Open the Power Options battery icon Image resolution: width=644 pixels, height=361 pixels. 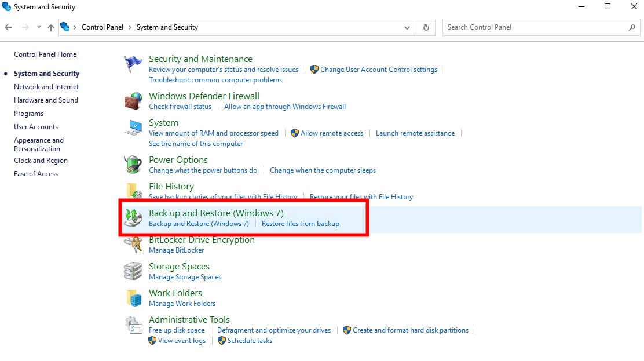[133, 165]
